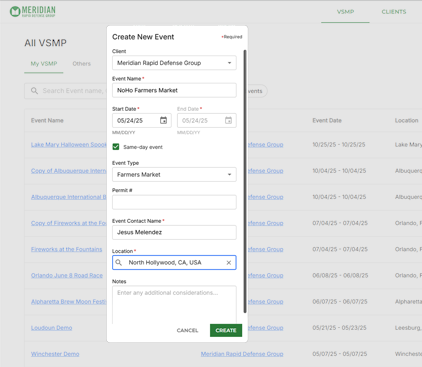Click the CREATE button
The image size is (422, 367).
point(226,330)
